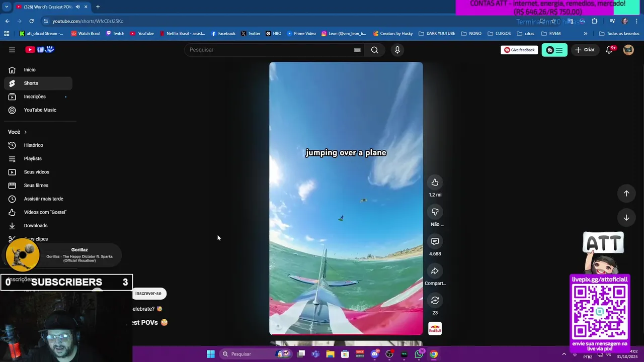Image resolution: width=644 pixels, height=362 pixels.
Task: Click the Inscrever-se subscribe button
Action: click(148, 293)
